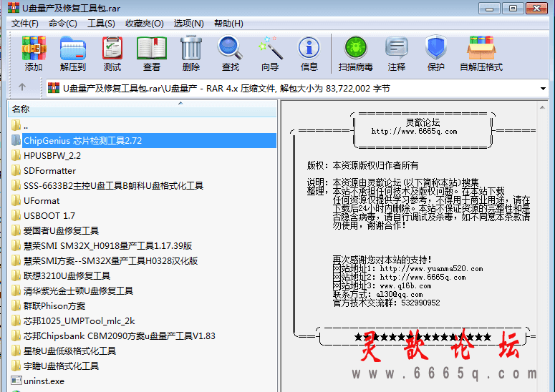
Task: Open the 注释 (Comment) icon
Action: [x=397, y=48]
